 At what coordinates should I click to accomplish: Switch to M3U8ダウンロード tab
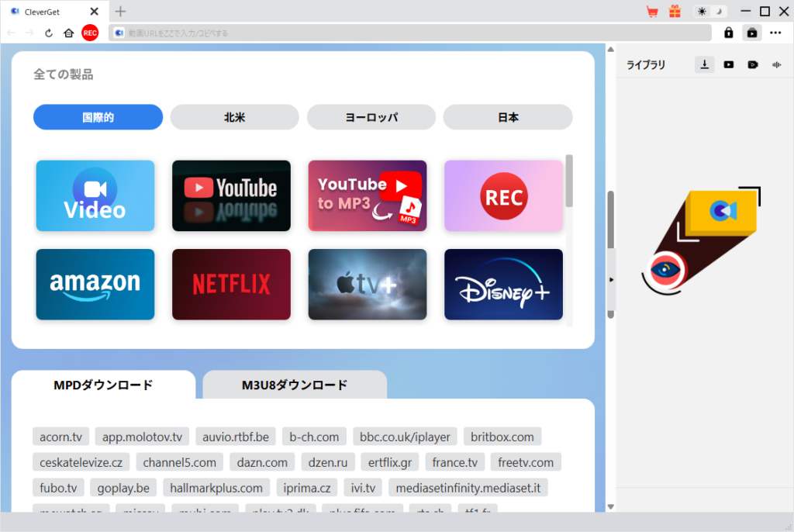295,385
